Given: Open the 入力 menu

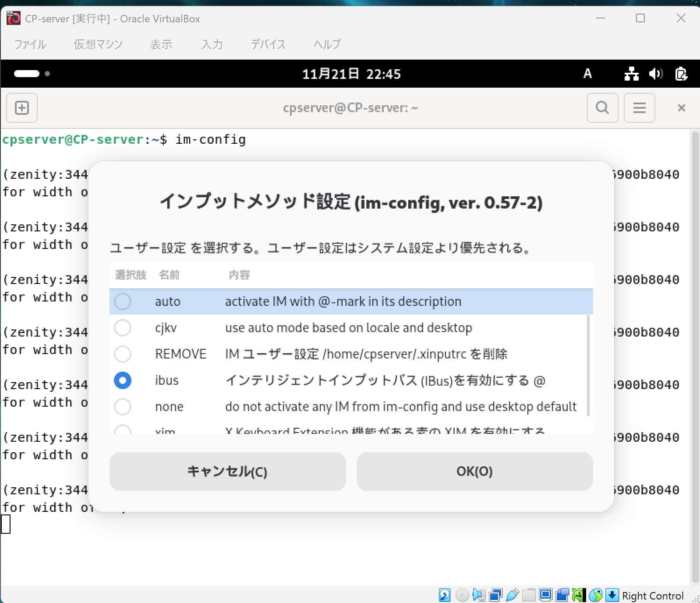Looking at the screenshot, I should click(x=212, y=44).
